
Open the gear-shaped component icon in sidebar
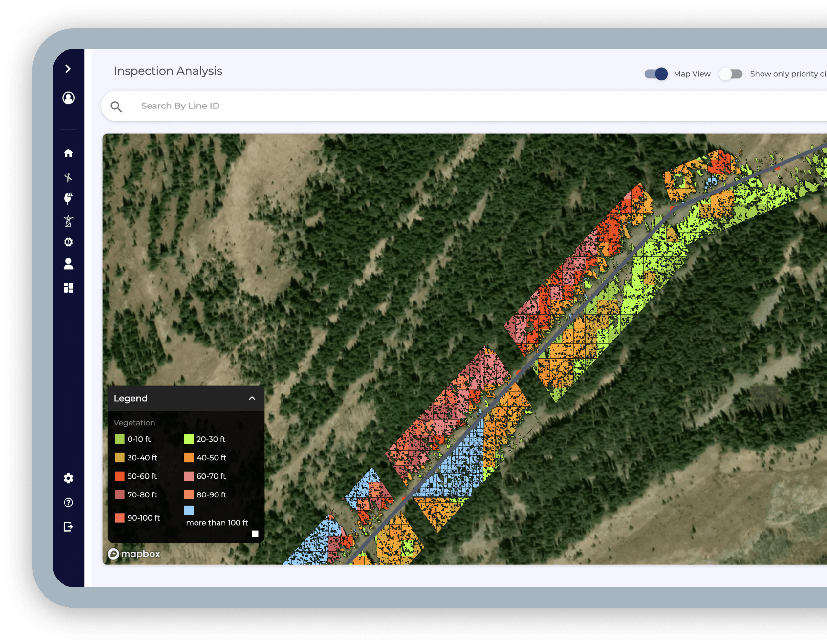click(68, 242)
